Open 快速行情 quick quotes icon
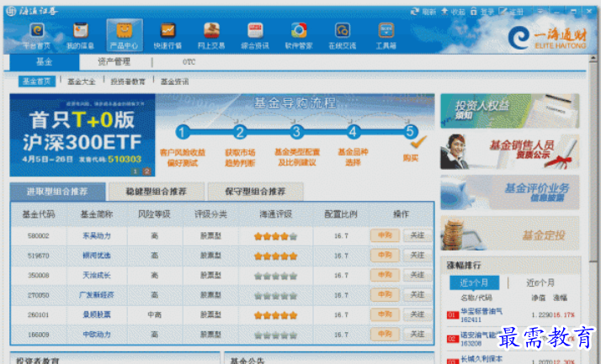The height and width of the screenshot is (364, 601). click(168, 35)
